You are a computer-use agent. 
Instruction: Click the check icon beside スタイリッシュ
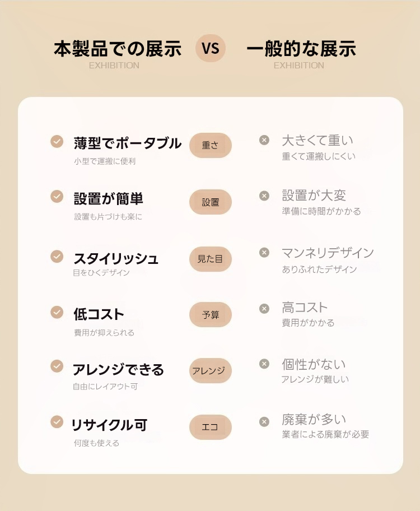57,256
